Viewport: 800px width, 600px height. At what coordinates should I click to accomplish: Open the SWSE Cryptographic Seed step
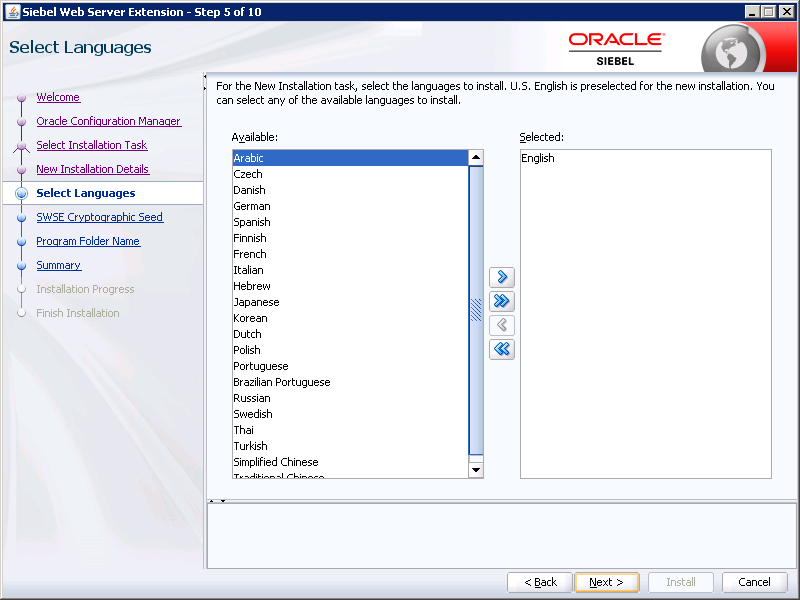point(99,217)
